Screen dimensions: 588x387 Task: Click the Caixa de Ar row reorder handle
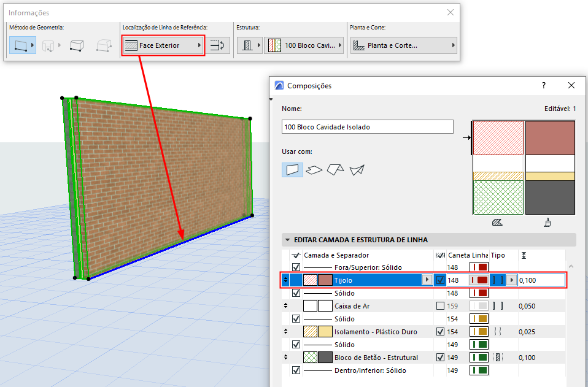[286, 306]
